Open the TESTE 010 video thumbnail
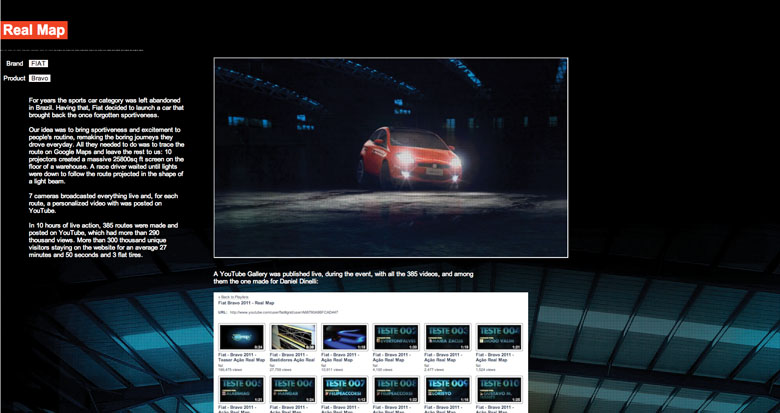 coord(499,390)
